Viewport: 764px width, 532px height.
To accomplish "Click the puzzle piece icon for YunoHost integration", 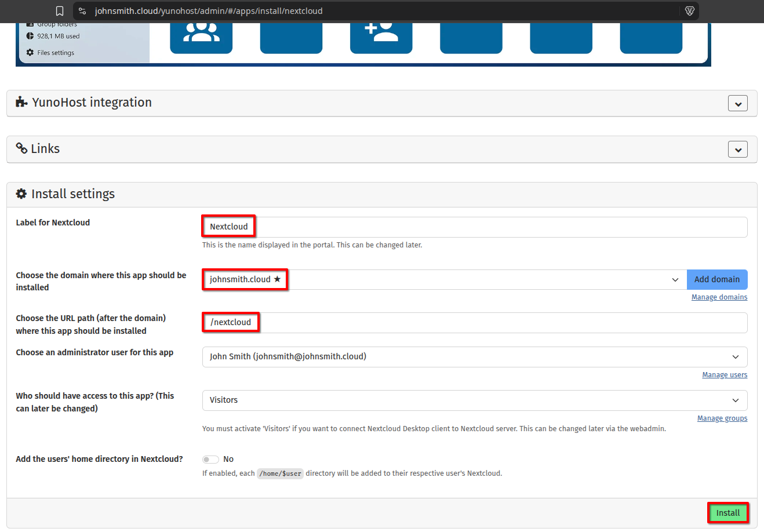I will 21,102.
